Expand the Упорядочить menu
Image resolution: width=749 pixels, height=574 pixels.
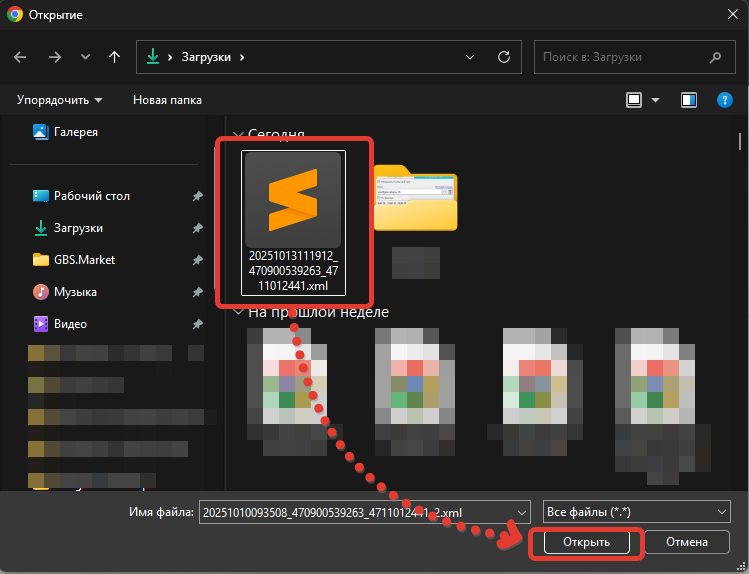tap(59, 100)
